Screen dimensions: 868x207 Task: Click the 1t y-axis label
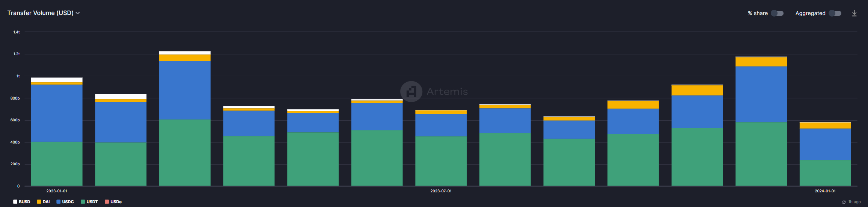[x=18, y=76]
